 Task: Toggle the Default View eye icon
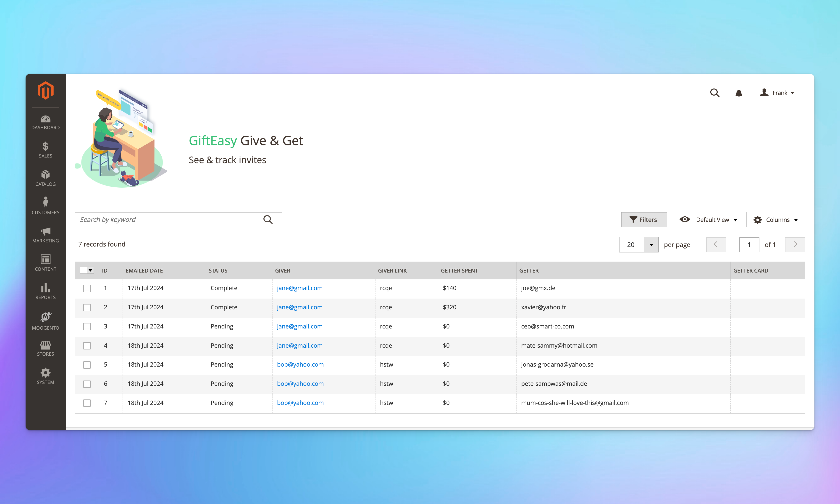685,219
